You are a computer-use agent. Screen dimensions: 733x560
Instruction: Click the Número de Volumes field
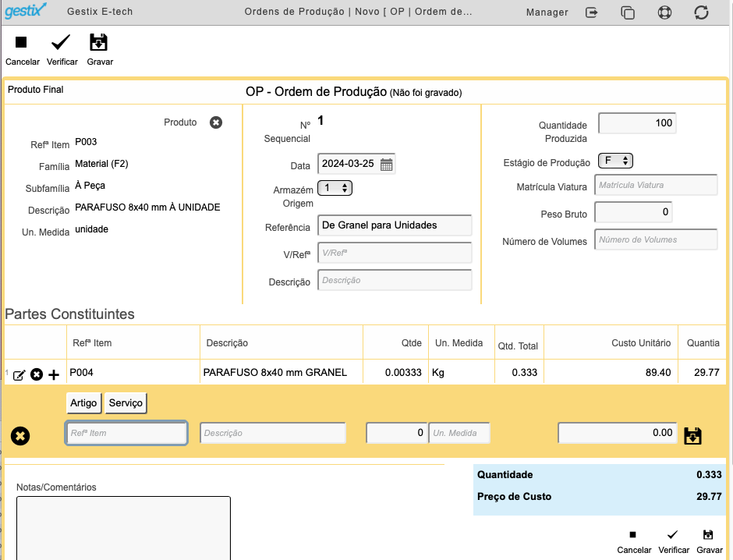(656, 239)
